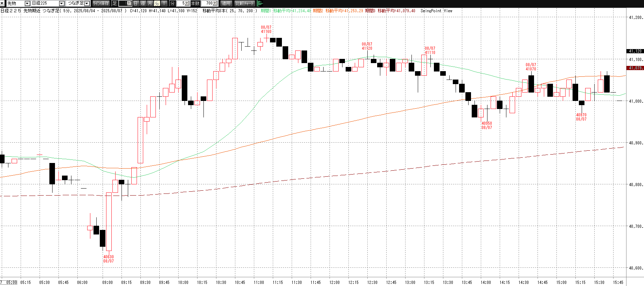
Task: Select the weekly 週 timeframe
Action: tap(143, 4)
